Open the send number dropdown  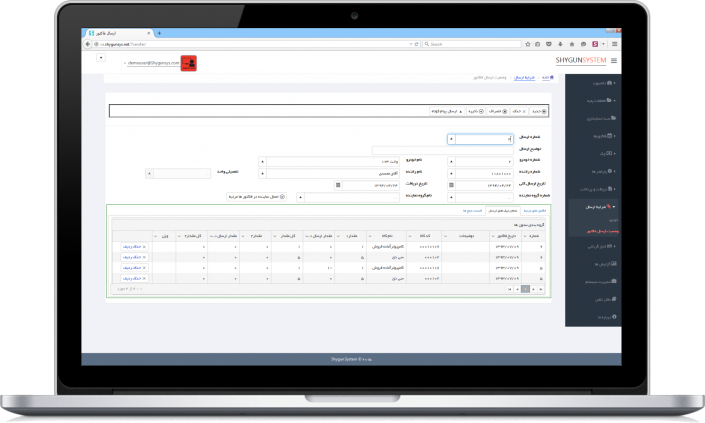449,139
